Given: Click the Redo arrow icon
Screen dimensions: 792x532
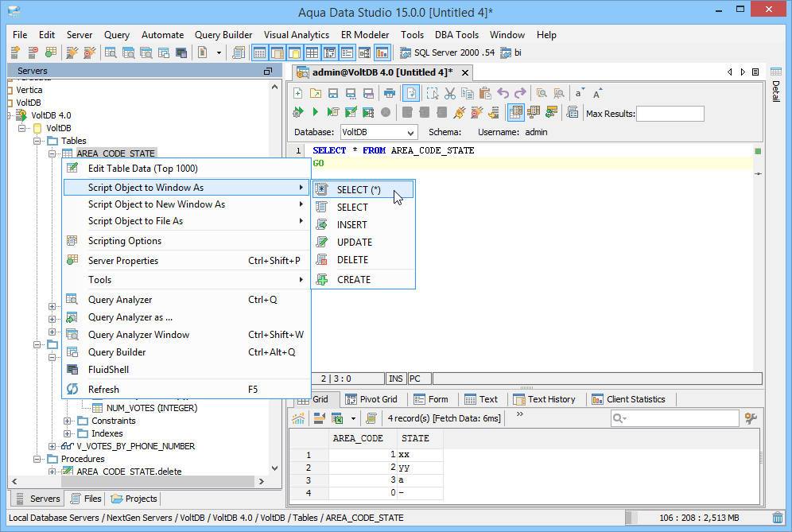Looking at the screenshot, I should click(x=520, y=94).
